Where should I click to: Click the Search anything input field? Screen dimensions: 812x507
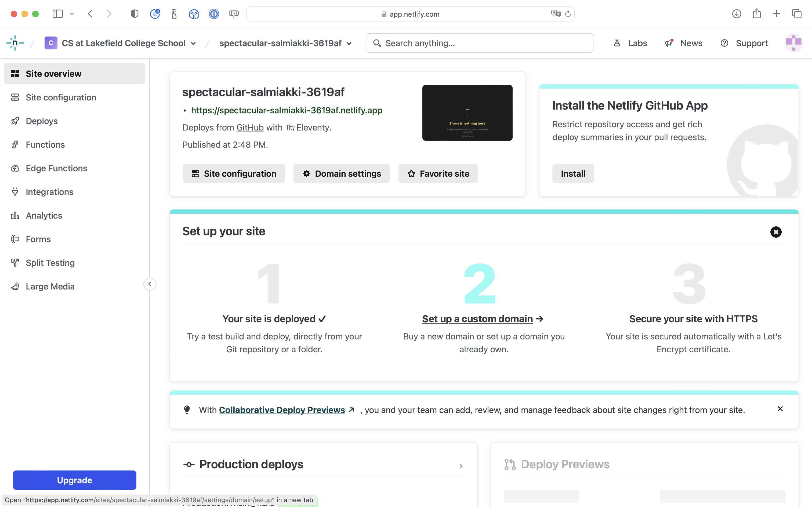click(479, 43)
